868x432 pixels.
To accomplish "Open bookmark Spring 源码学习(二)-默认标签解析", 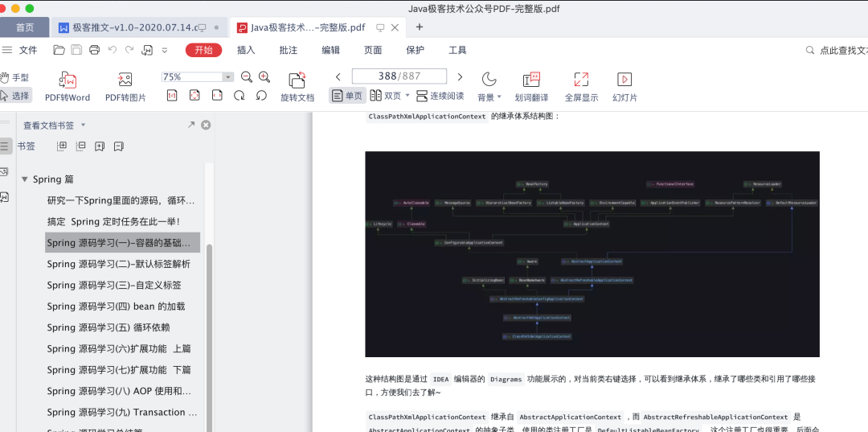I will point(118,264).
